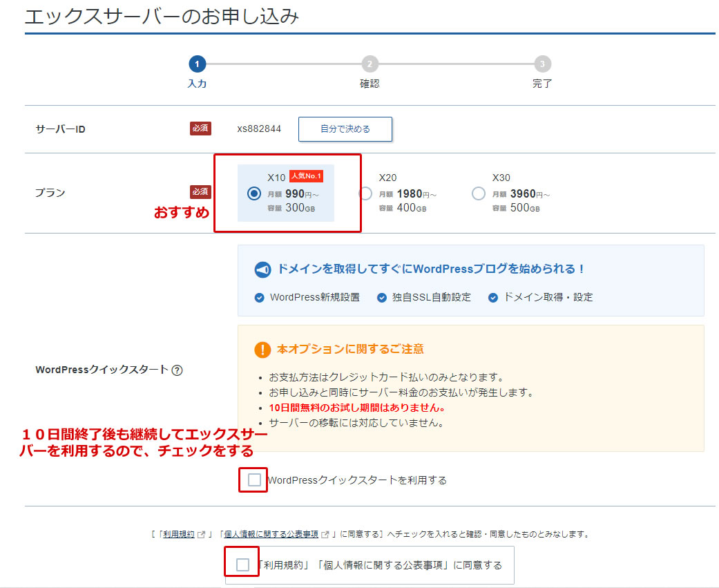The width and height of the screenshot is (719, 588).
Task: Select the X20 plan radio button
Action: 365,193
